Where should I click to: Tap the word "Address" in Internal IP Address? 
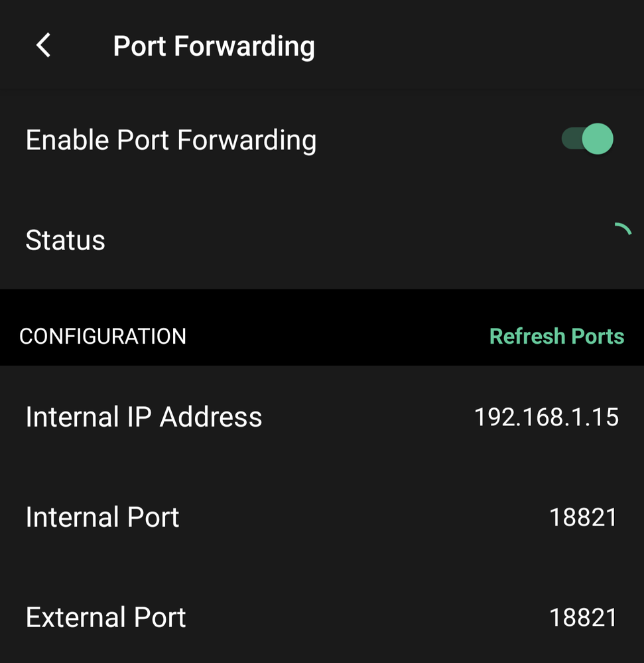click(211, 417)
